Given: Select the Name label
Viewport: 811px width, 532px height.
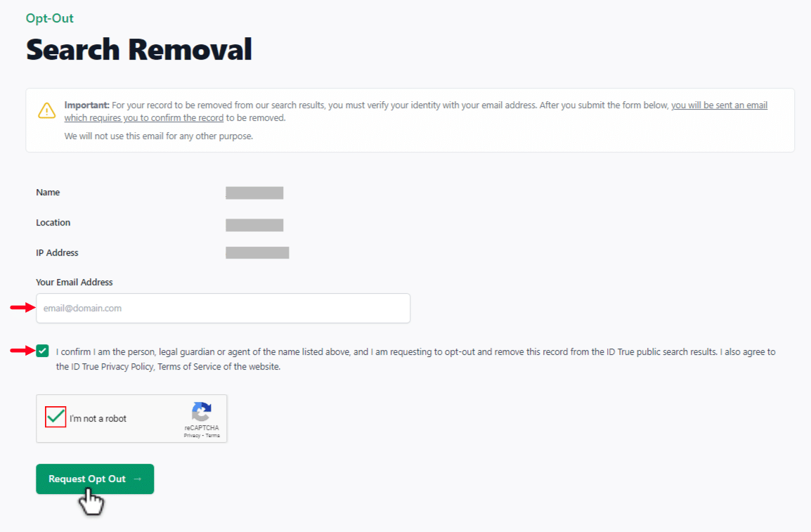Looking at the screenshot, I should [x=48, y=193].
